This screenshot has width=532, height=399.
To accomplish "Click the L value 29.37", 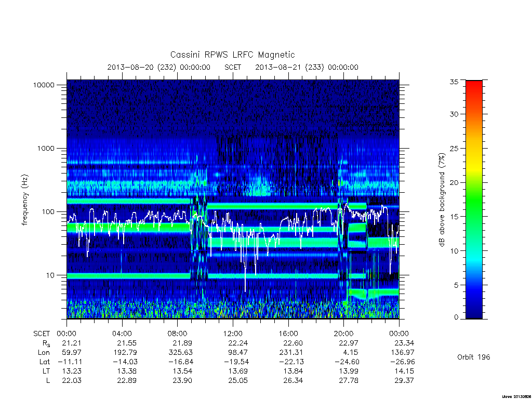I will [404, 380].
